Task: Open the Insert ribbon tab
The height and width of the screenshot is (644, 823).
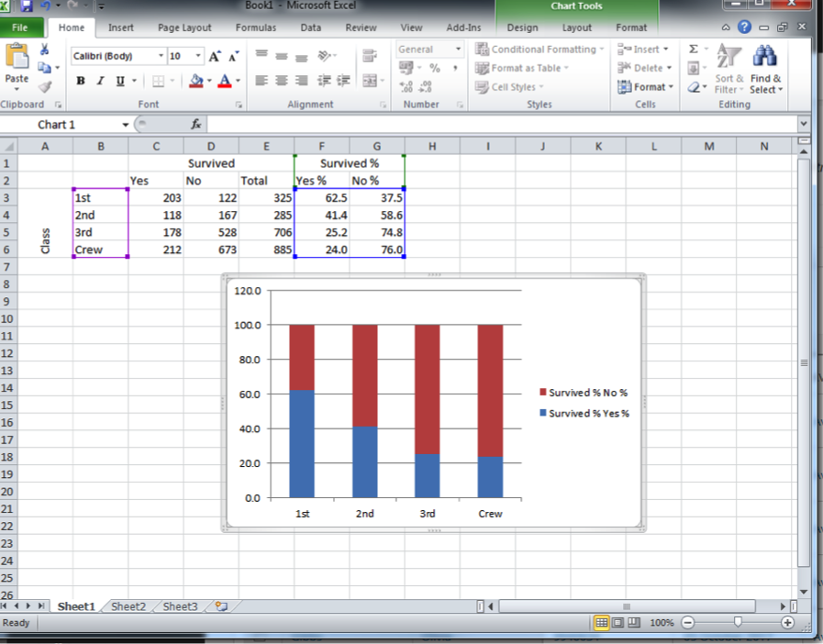Action: [120, 28]
